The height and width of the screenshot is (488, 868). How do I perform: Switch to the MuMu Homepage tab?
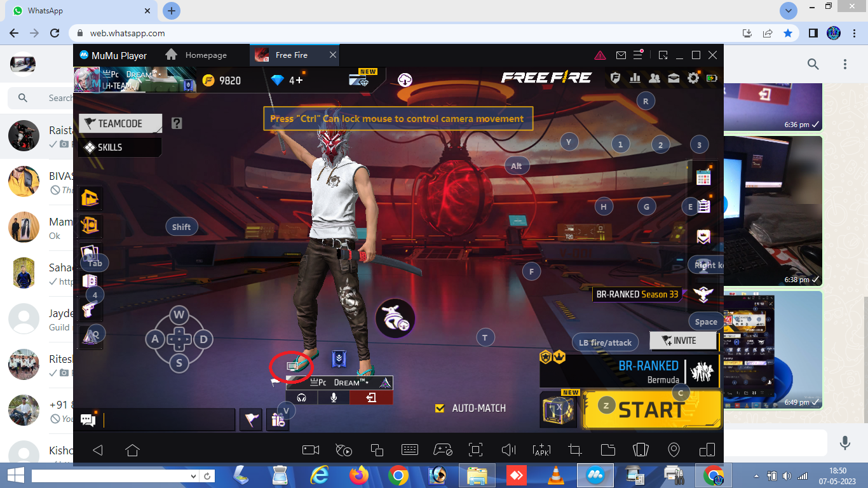click(x=197, y=55)
